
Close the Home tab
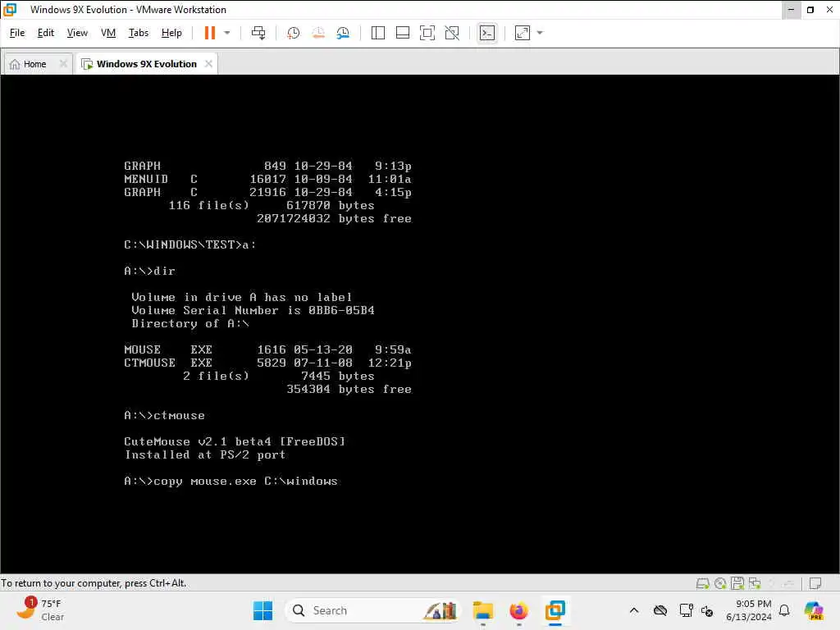[63, 64]
